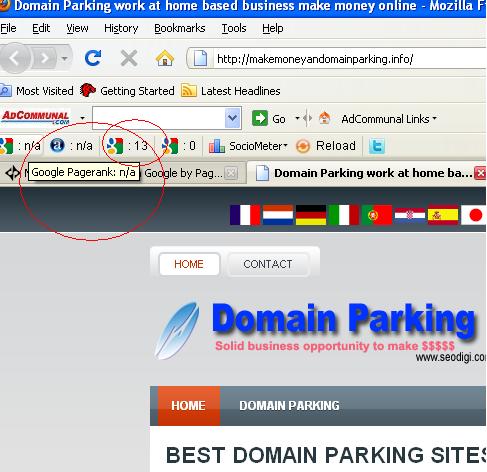The width and height of the screenshot is (487, 472).
Task: Open the Bookmarks menu
Action: click(180, 28)
